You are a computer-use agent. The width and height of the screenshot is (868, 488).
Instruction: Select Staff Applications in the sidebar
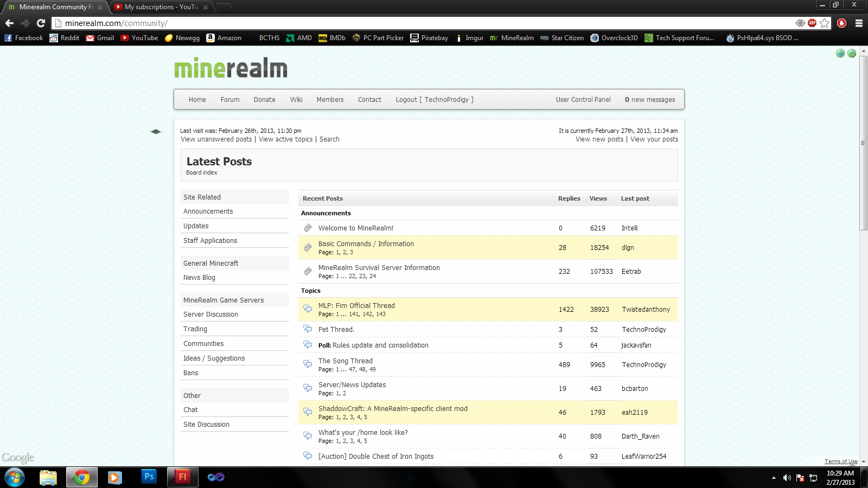coord(210,241)
